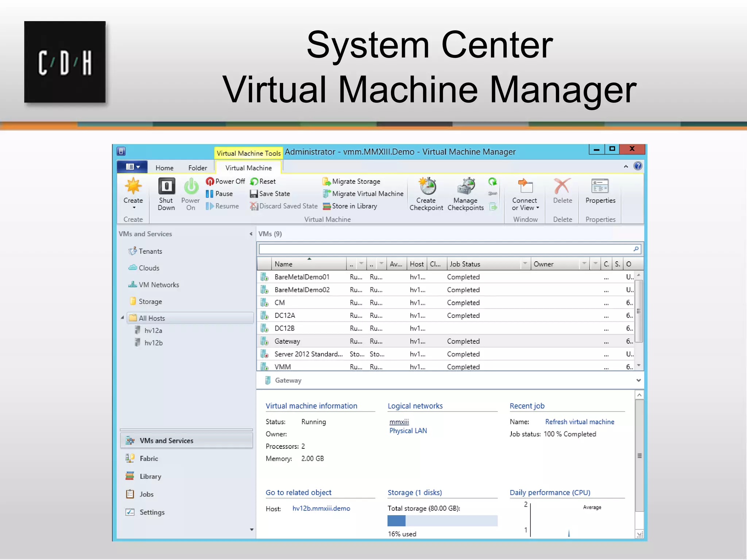
Task: Select the Server 2012 Standard row
Action: coord(445,354)
